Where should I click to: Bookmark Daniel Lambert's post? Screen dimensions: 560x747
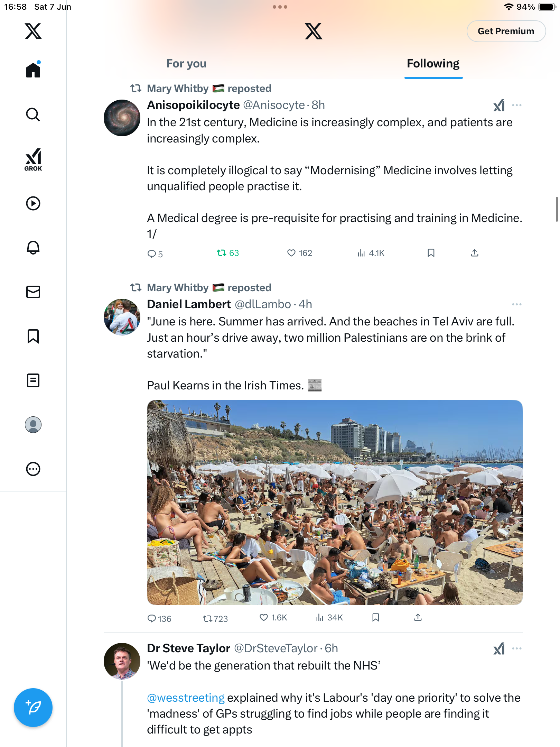[x=376, y=618]
